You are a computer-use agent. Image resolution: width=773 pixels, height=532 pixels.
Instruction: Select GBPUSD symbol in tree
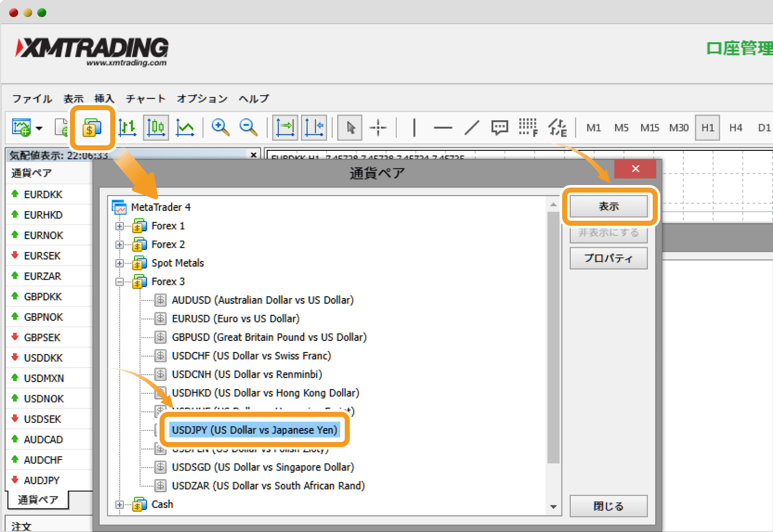pos(269,337)
